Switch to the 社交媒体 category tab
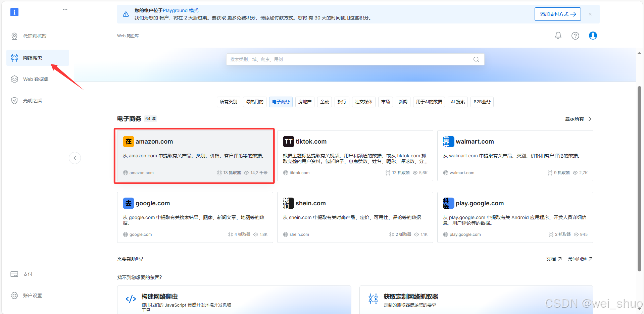 363,102
